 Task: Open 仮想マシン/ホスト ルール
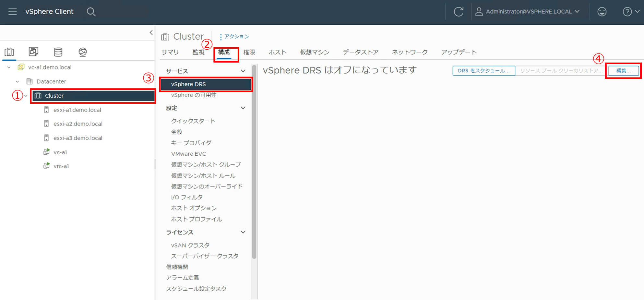(203, 175)
